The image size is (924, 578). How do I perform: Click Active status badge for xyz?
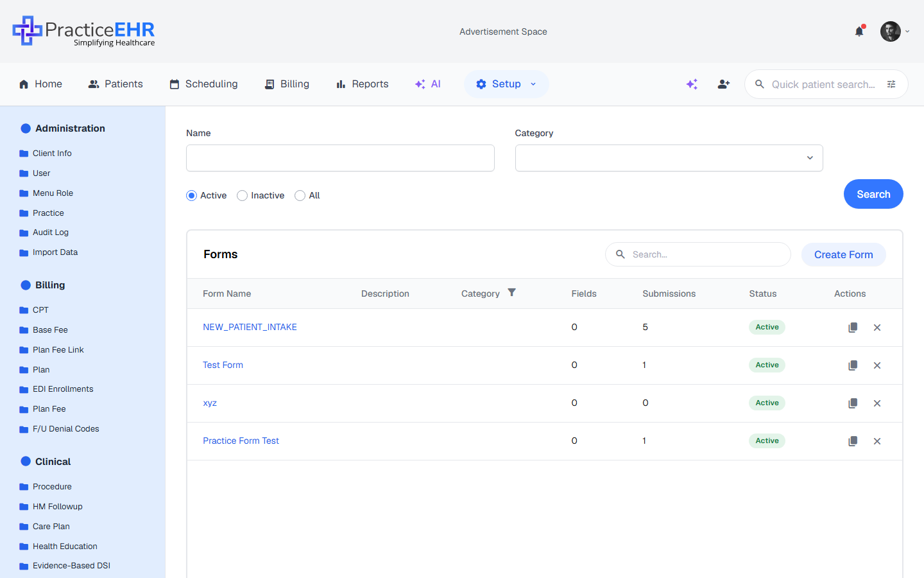[767, 403]
